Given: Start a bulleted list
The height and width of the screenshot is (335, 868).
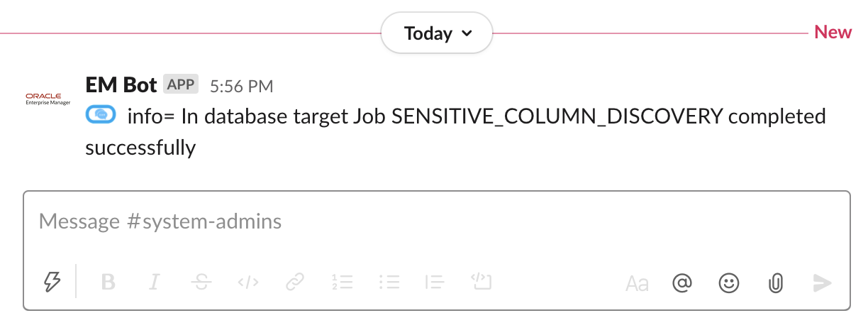Looking at the screenshot, I should [389, 282].
